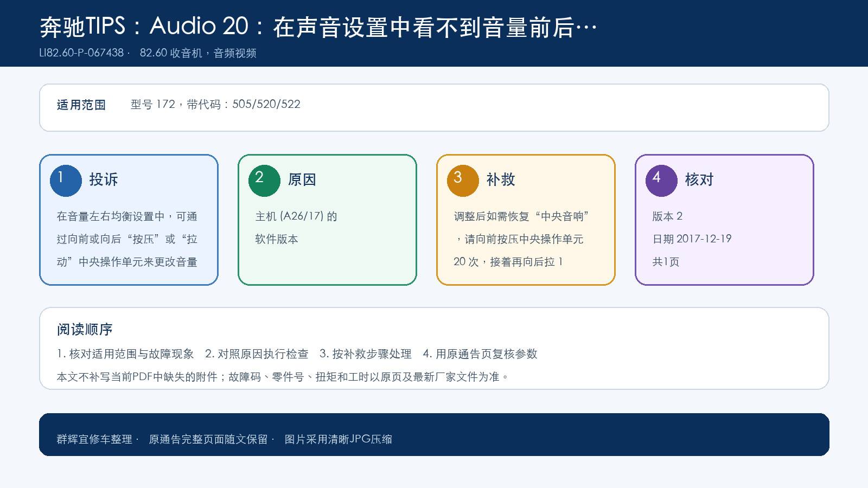The height and width of the screenshot is (488, 868).
Task: Click the purple number 4 circle
Action: tap(661, 181)
